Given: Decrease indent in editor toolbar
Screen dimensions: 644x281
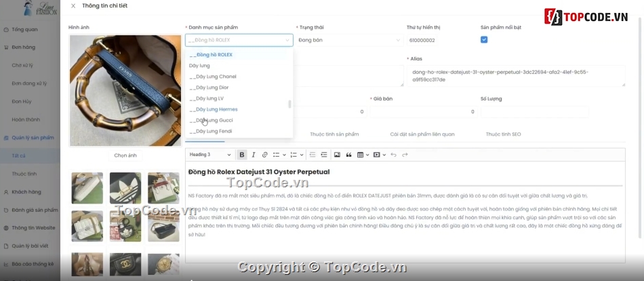Looking at the screenshot, I should (x=313, y=155).
